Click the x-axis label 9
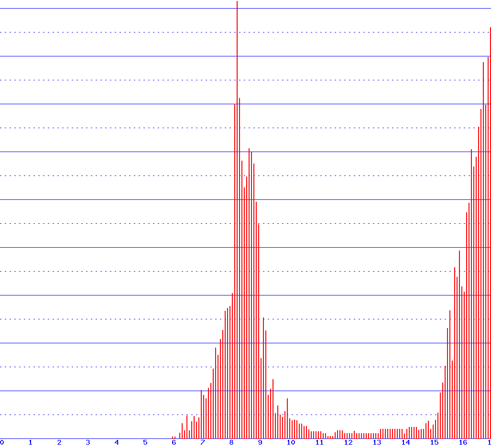This screenshot has width=491, height=448. (x=260, y=442)
